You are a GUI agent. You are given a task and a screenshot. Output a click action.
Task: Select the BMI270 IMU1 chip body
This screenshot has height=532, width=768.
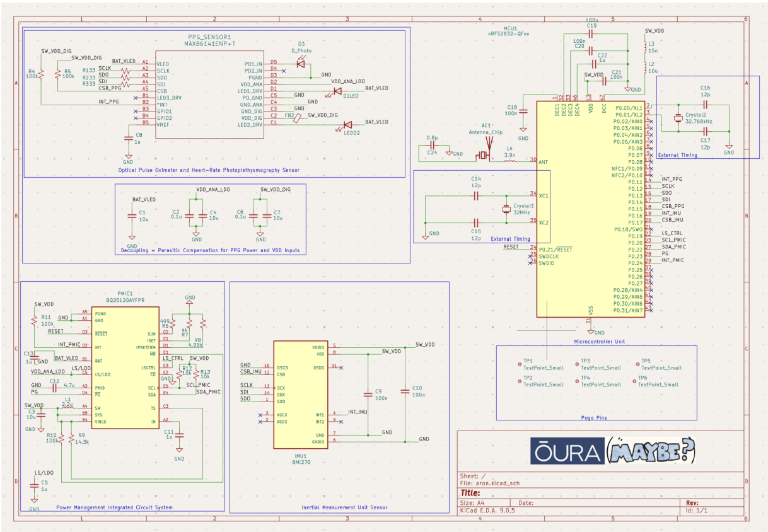[301, 395]
